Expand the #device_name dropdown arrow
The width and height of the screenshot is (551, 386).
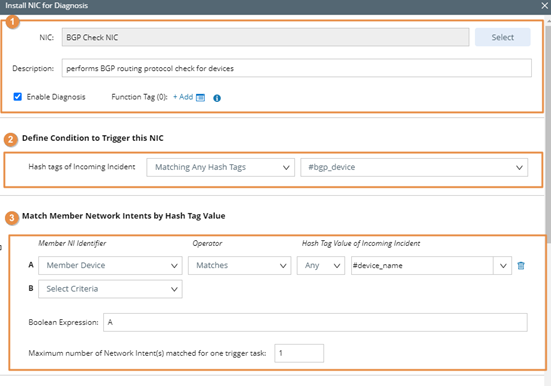[503, 265]
